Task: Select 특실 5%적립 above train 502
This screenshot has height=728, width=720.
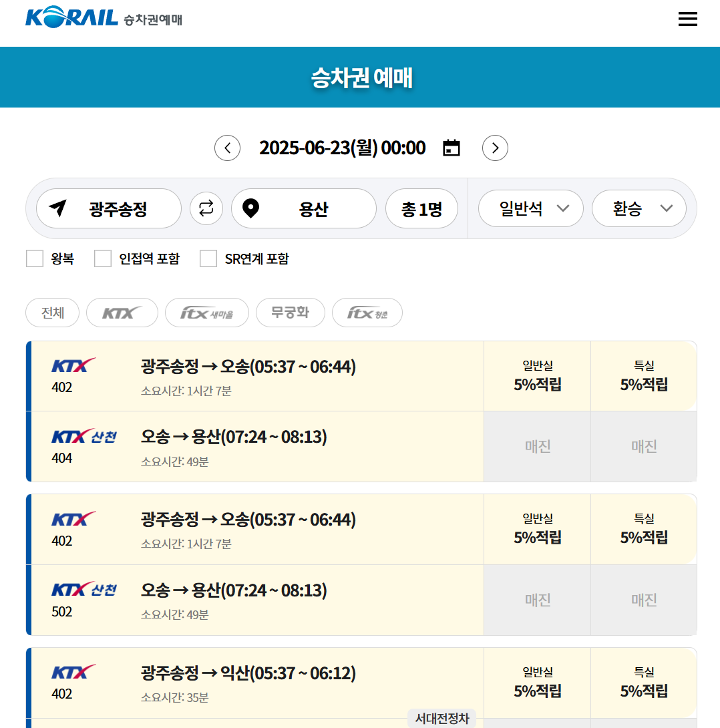Action: click(644, 529)
